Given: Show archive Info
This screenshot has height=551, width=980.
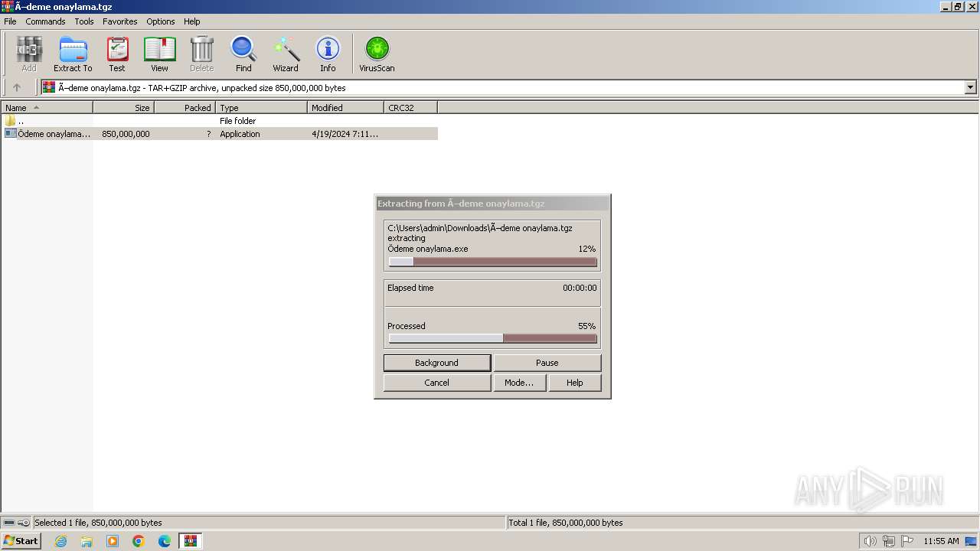Looking at the screenshot, I should click(328, 54).
